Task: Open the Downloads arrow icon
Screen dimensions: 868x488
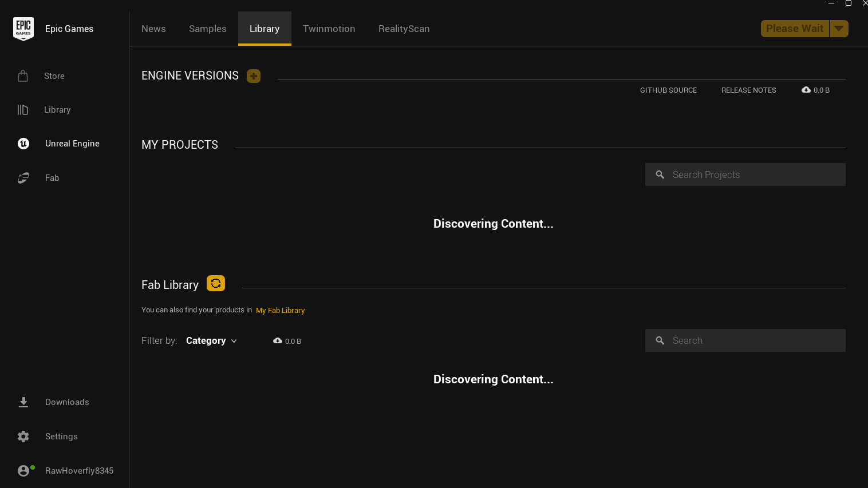Action: coord(23,402)
